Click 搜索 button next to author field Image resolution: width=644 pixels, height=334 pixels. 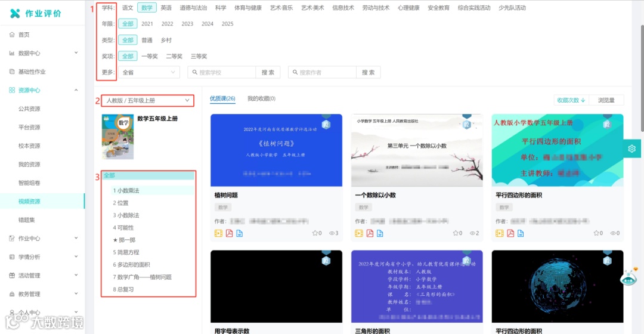(368, 72)
